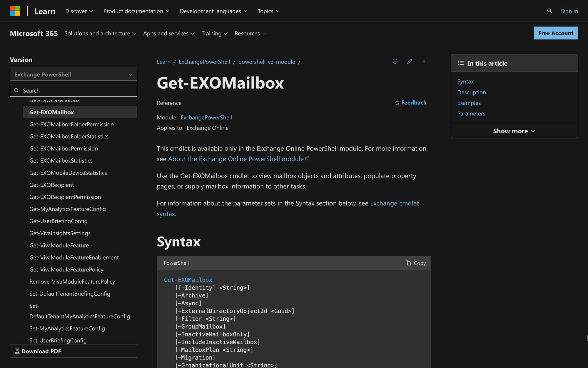Click the edit (pencil) icon in the toolbar
Screen dimensions: 588x368
tap(409, 62)
